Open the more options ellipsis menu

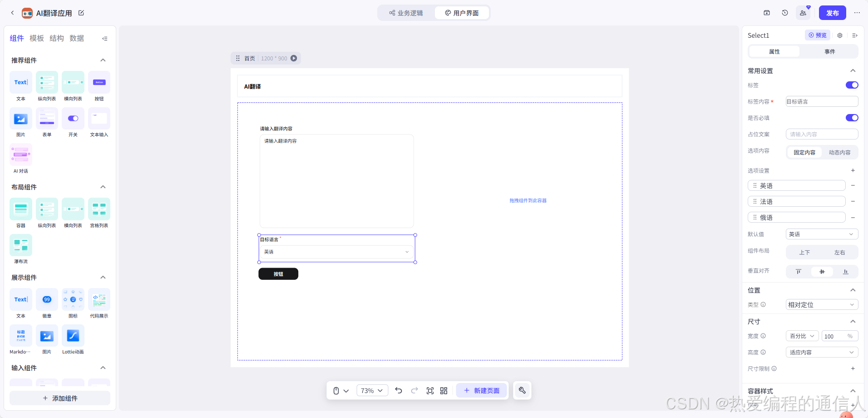click(857, 13)
